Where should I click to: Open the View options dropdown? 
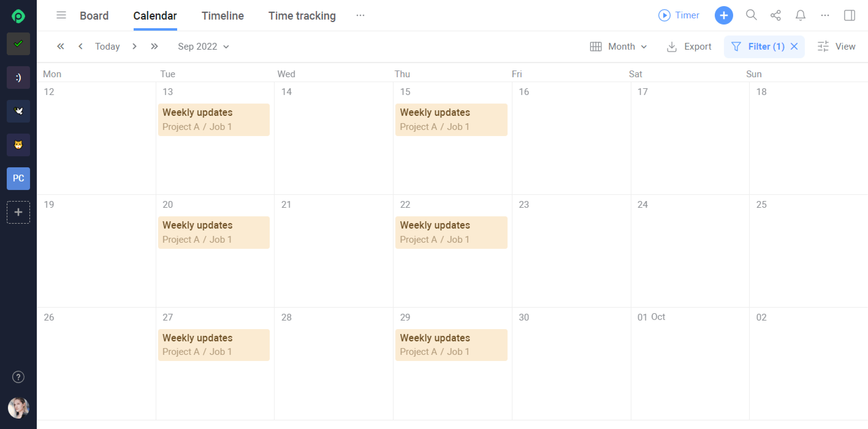(836, 47)
